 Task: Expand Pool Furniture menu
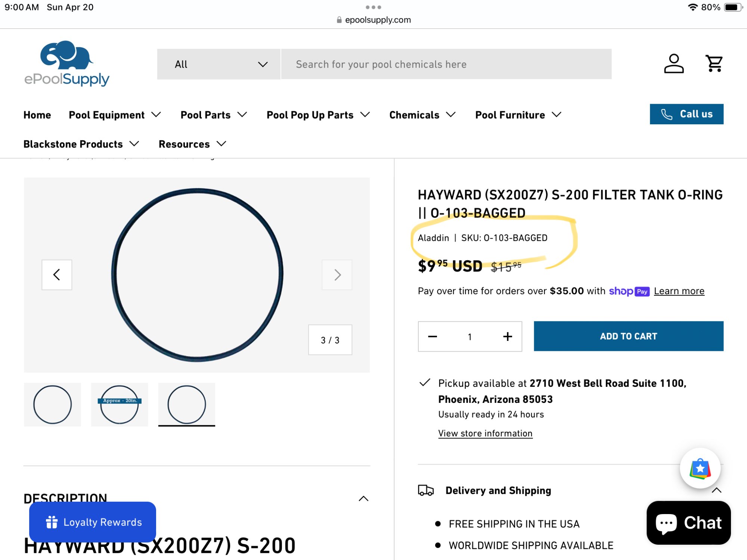pos(518,115)
